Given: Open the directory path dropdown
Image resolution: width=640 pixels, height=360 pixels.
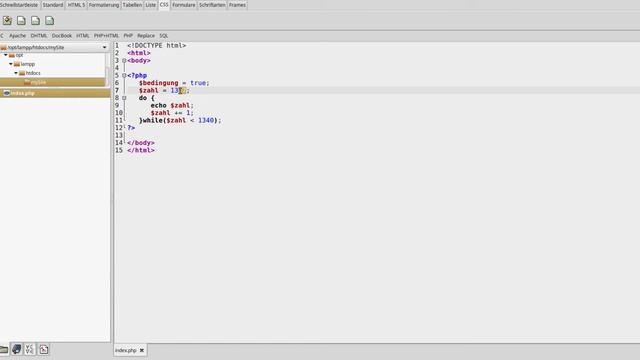Looking at the screenshot, I should tap(104, 47).
